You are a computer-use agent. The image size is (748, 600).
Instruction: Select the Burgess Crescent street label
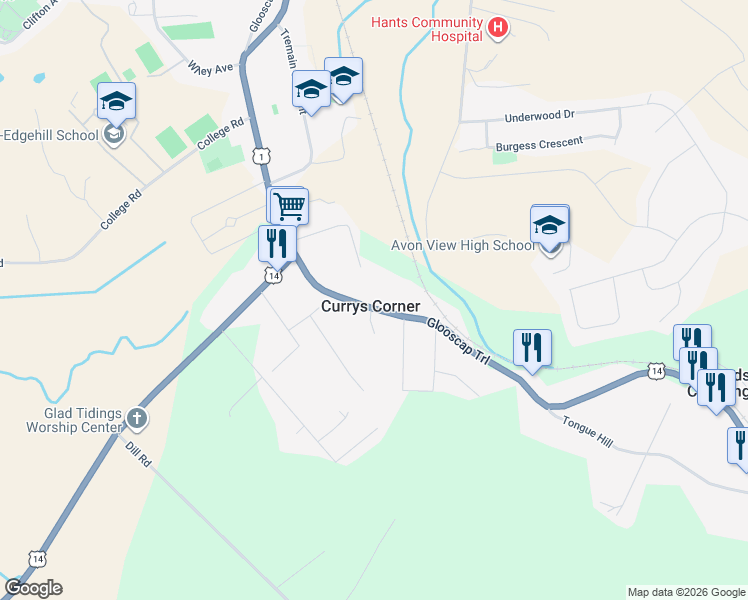pos(539,144)
